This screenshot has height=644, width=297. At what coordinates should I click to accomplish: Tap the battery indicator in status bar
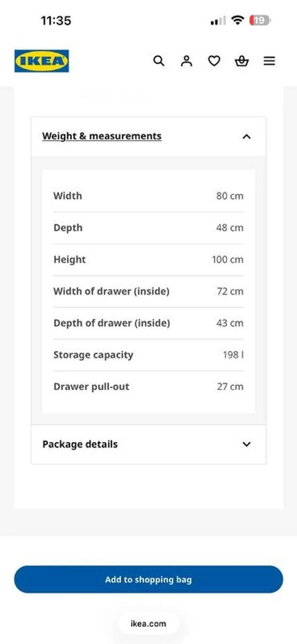[261, 20]
